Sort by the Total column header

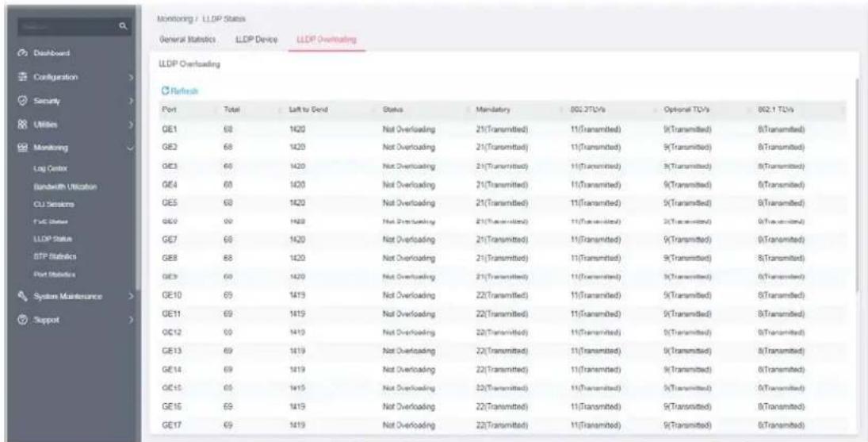click(x=231, y=110)
